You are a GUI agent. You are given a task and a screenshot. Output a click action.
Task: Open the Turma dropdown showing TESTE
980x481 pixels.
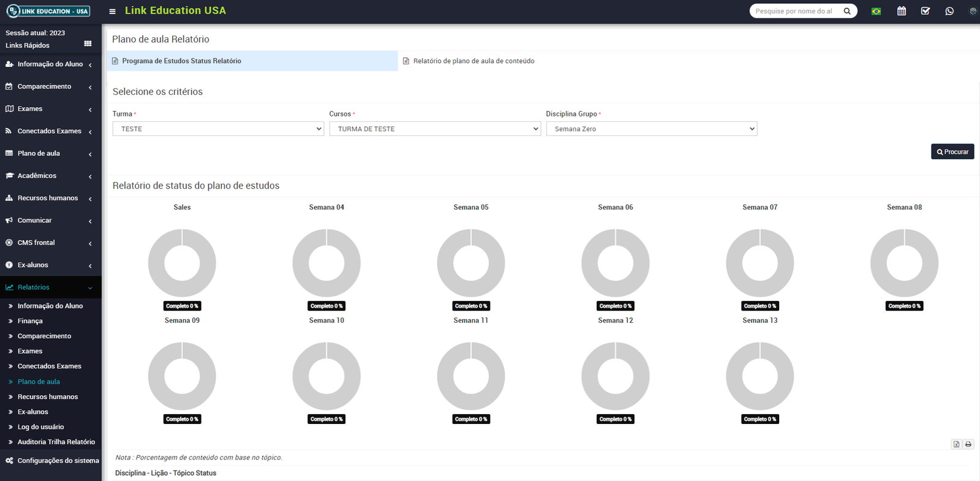click(218, 129)
